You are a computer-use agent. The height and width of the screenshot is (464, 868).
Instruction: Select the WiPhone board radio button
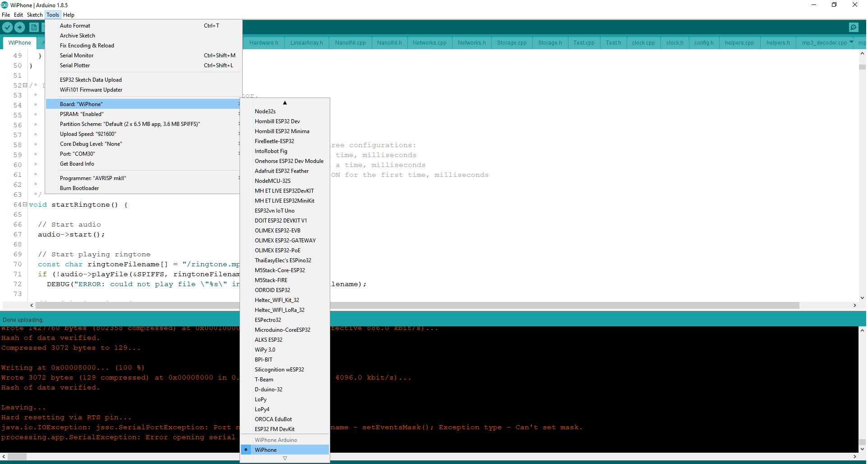(x=246, y=450)
